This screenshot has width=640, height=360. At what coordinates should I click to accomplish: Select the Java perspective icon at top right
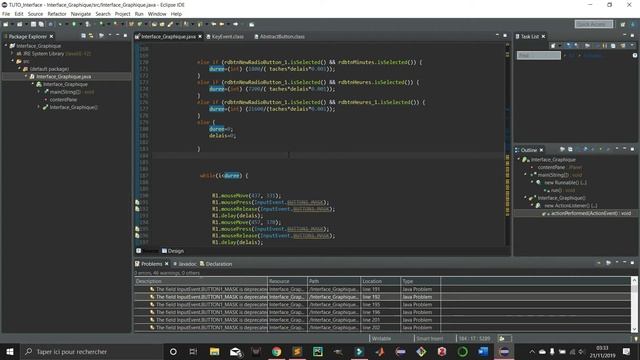point(633,24)
